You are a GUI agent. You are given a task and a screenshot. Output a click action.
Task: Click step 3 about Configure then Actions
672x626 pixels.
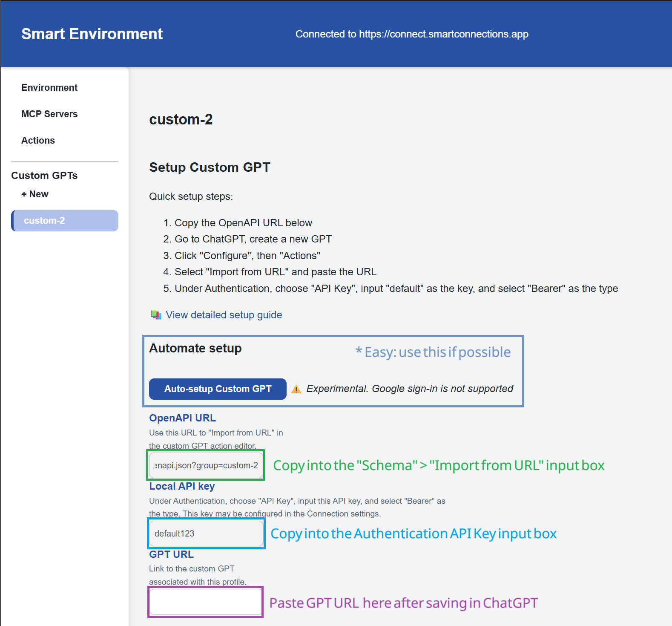click(x=247, y=256)
